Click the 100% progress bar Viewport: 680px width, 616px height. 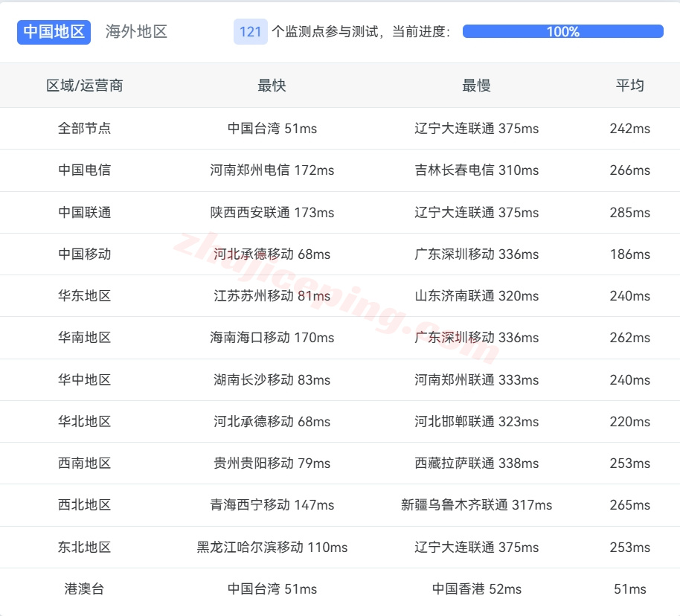(x=562, y=32)
